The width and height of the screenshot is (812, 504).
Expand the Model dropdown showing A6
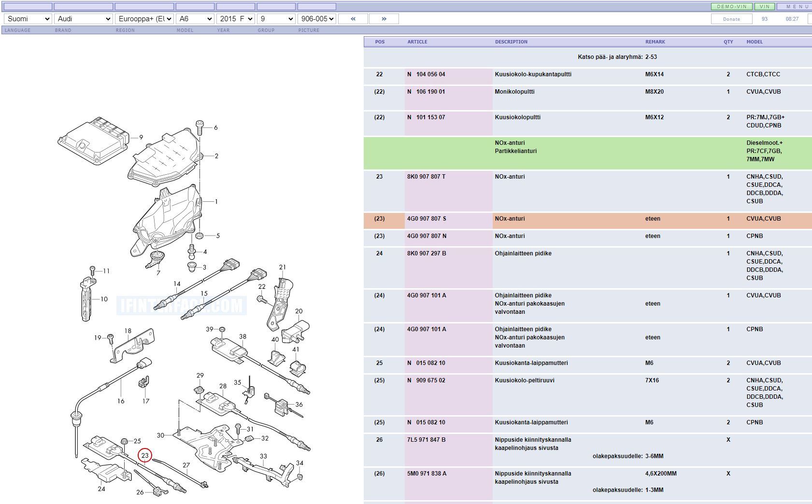195,19
